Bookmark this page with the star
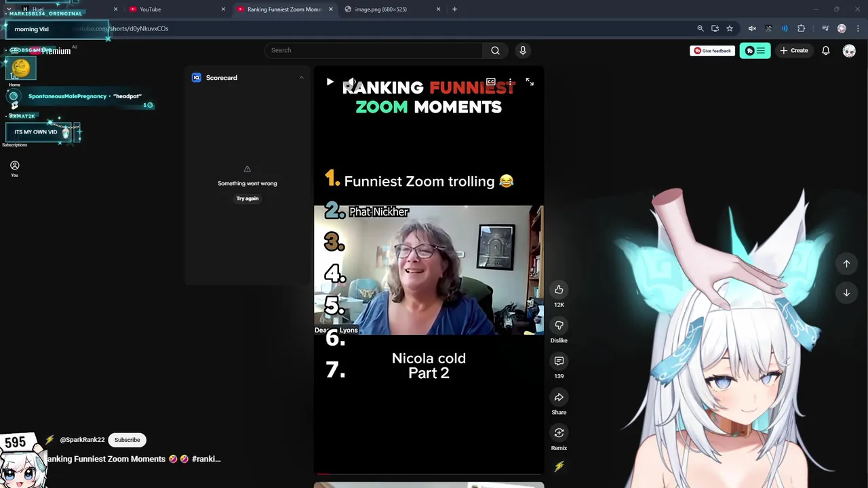This screenshot has width=868, height=488. click(730, 28)
